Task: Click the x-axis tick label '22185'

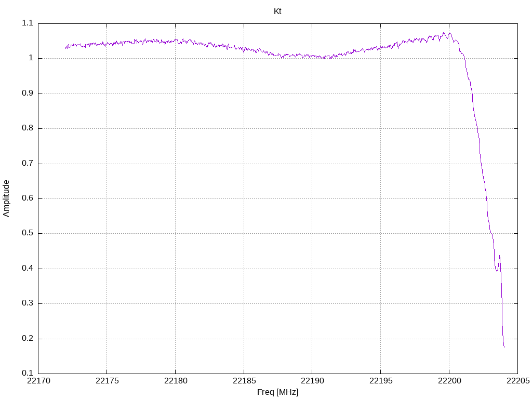Action: click(244, 381)
